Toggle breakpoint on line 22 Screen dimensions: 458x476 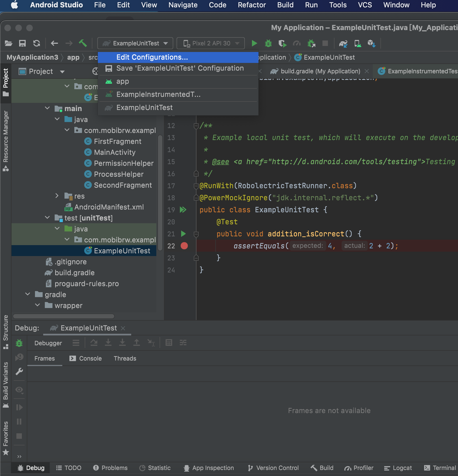[184, 246]
